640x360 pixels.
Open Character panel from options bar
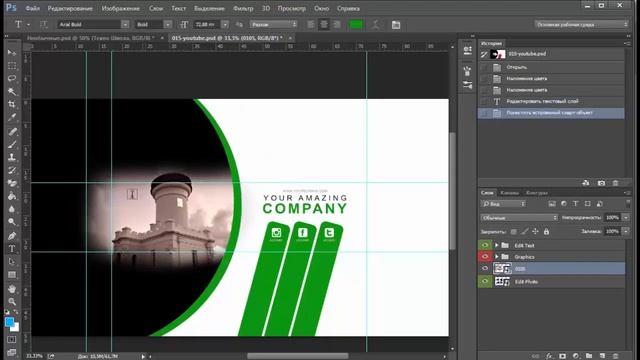click(x=396, y=25)
